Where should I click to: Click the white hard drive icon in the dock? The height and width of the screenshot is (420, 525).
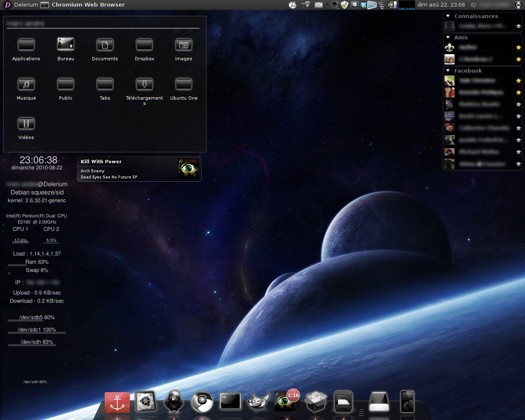click(379, 402)
